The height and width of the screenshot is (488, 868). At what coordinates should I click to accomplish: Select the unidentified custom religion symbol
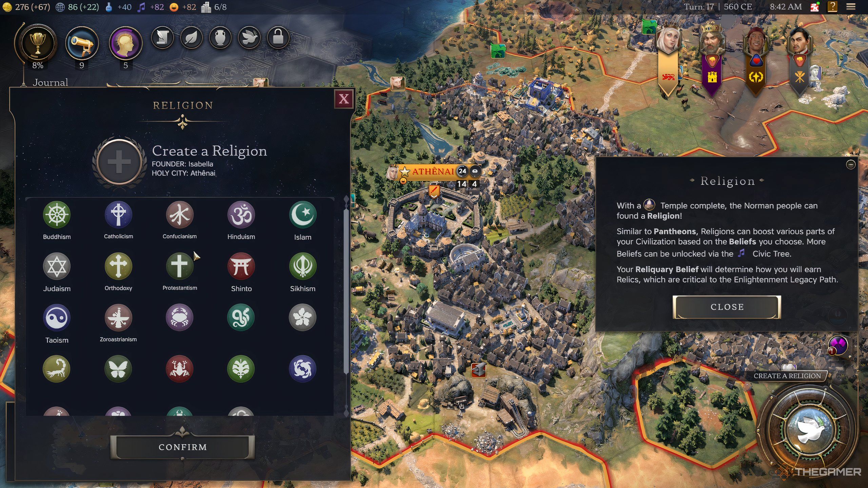tap(179, 317)
